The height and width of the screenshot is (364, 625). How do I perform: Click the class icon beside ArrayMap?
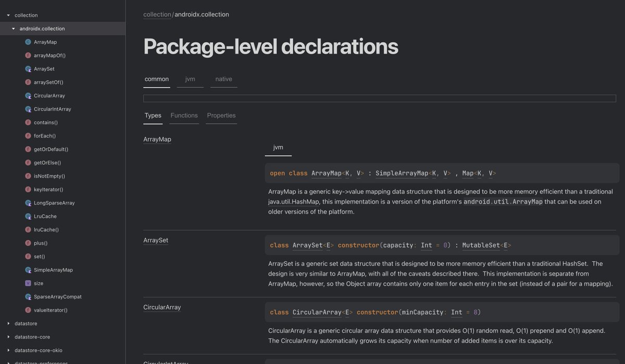[x=28, y=42]
